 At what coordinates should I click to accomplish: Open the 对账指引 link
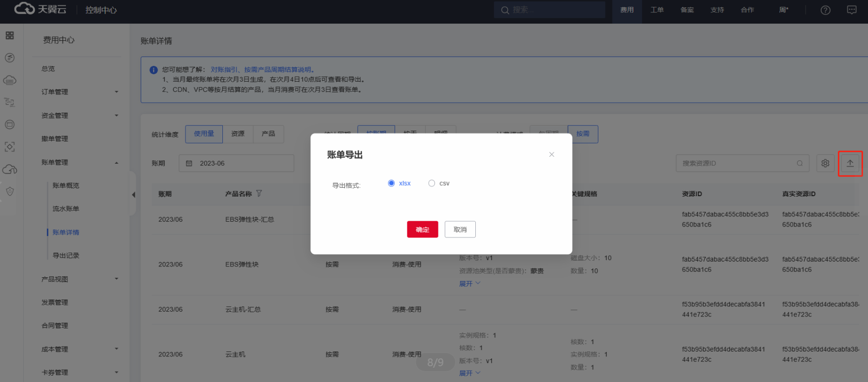225,70
